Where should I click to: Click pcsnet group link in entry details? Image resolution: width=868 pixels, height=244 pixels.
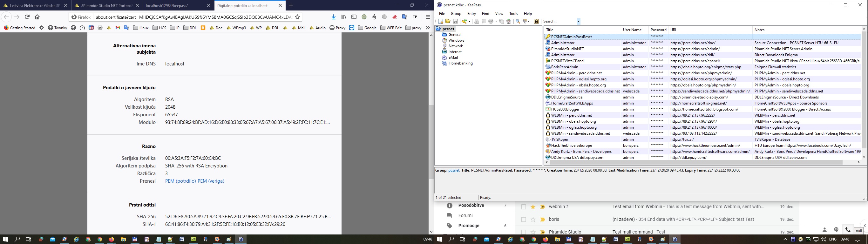[454, 170]
